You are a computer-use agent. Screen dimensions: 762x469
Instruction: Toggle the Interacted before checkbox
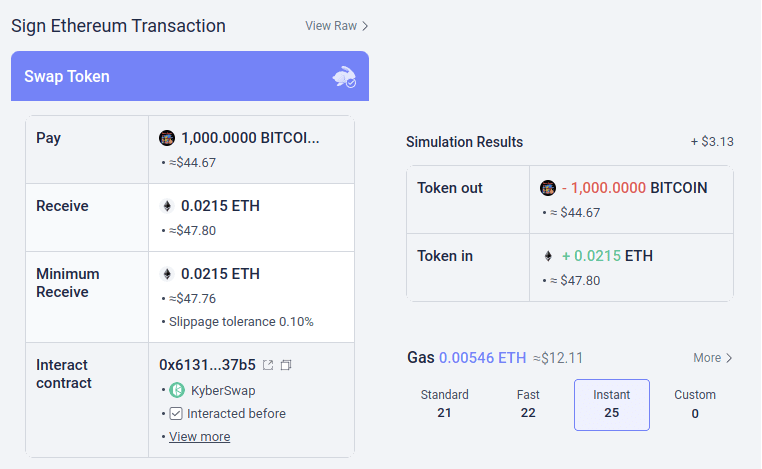click(x=176, y=414)
